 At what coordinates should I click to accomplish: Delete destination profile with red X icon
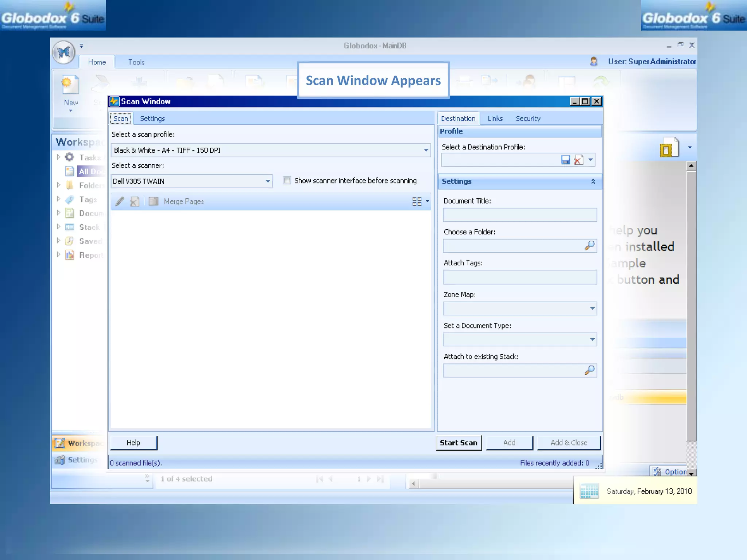coord(578,160)
